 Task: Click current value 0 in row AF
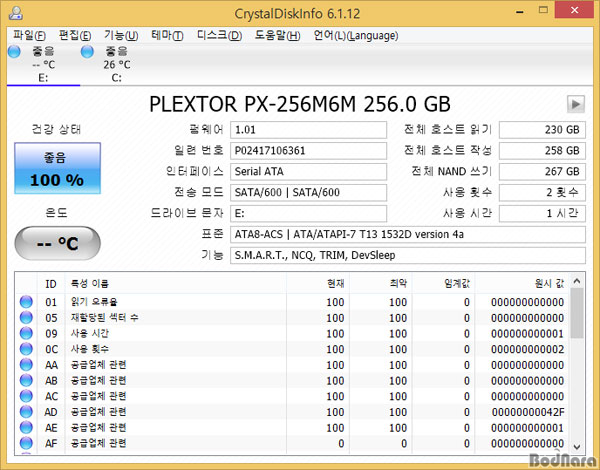341,444
